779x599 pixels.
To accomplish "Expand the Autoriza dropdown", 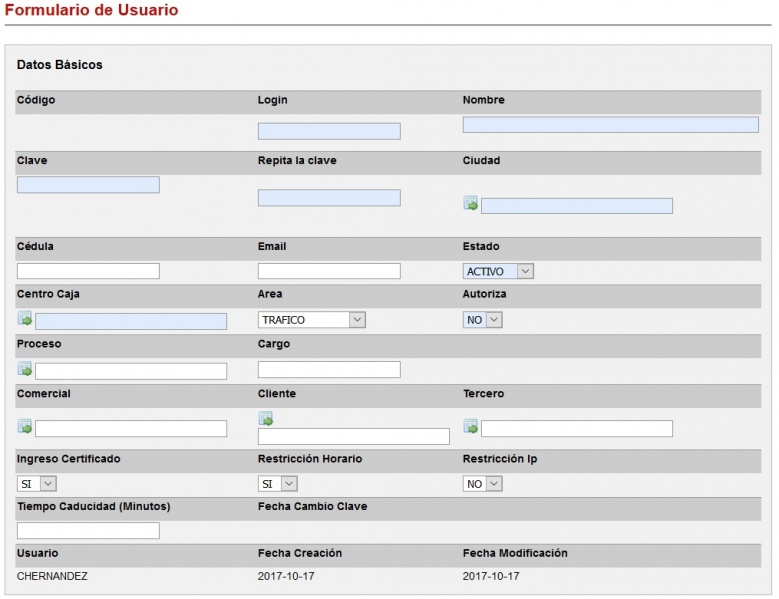I will point(482,320).
